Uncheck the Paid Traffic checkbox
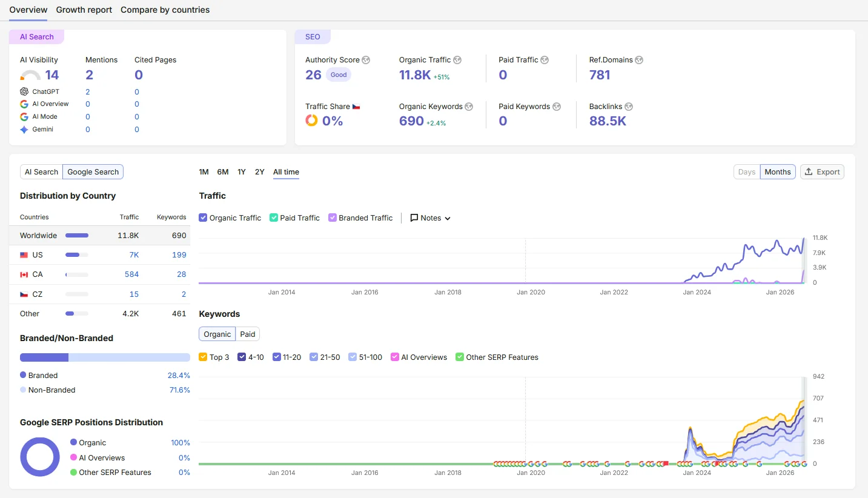 tap(274, 217)
